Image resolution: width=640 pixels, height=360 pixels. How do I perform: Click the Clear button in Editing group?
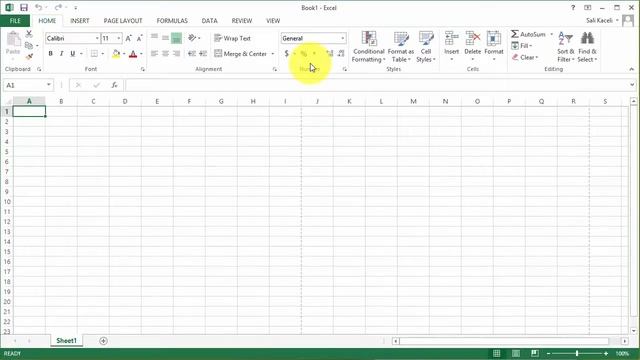[525, 58]
